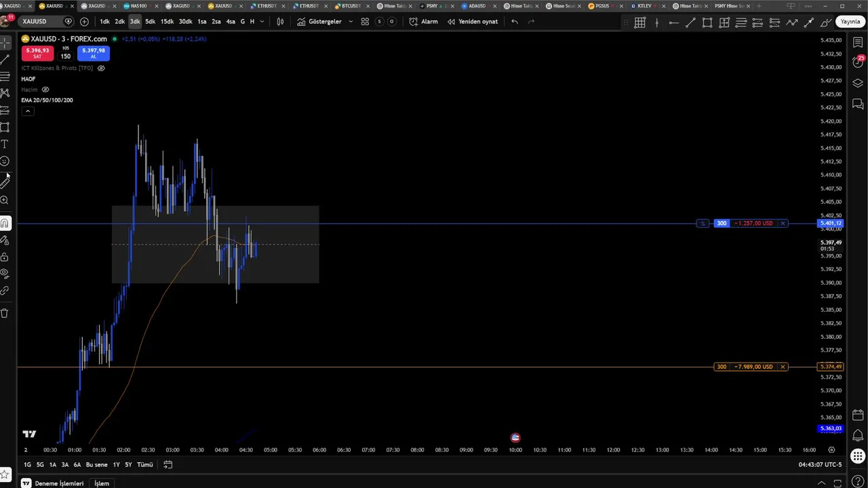Viewport: 868px width, 488px height.
Task: Switch to the BTCUSDT browser tab
Action: (x=351, y=6)
